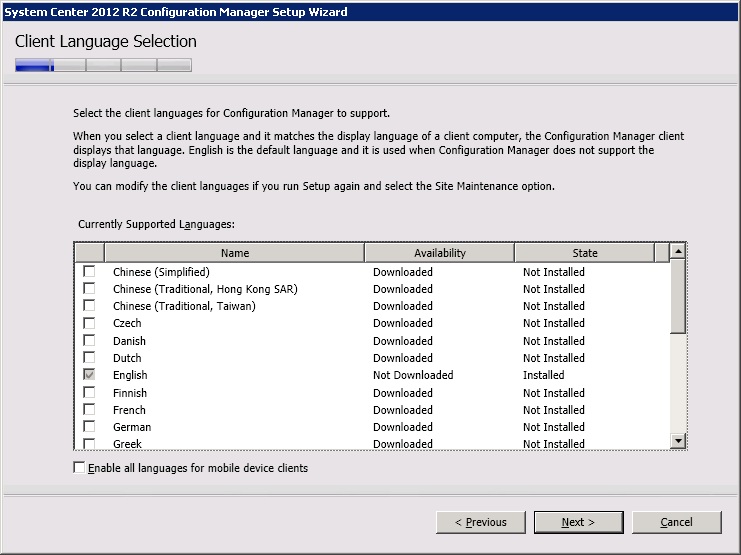Enable the Czech language checkbox
The image size is (741, 555).
click(x=90, y=323)
